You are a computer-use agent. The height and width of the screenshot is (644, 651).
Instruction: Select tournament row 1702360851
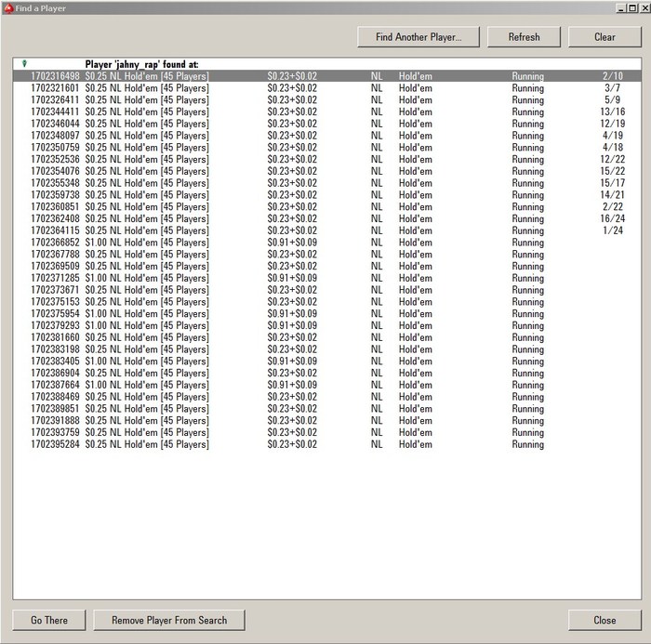coord(327,206)
